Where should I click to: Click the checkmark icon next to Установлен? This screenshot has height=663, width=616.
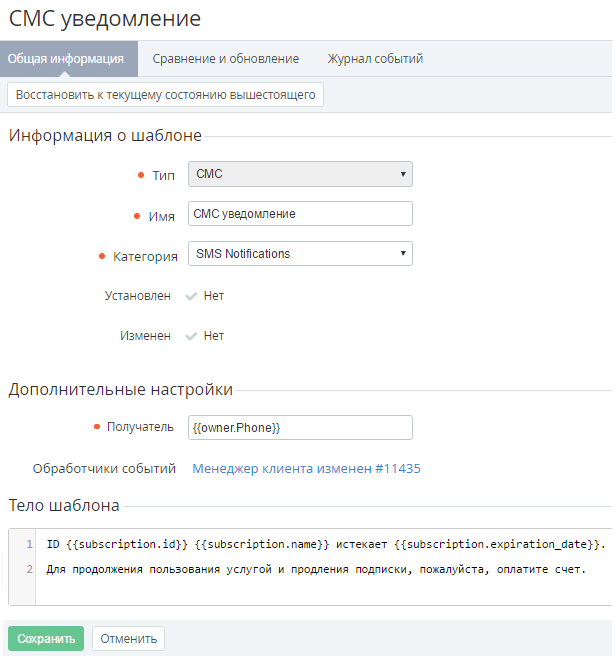pyautogui.click(x=192, y=296)
